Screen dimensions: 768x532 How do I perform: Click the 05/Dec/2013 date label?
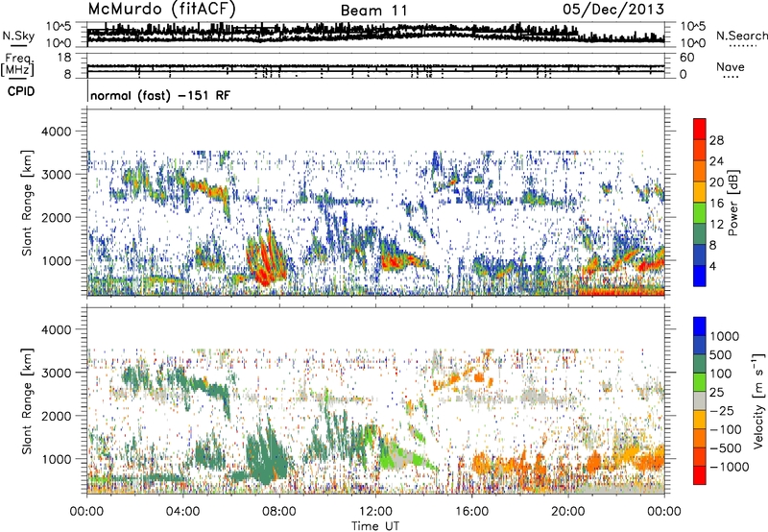[x=613, y=9]
